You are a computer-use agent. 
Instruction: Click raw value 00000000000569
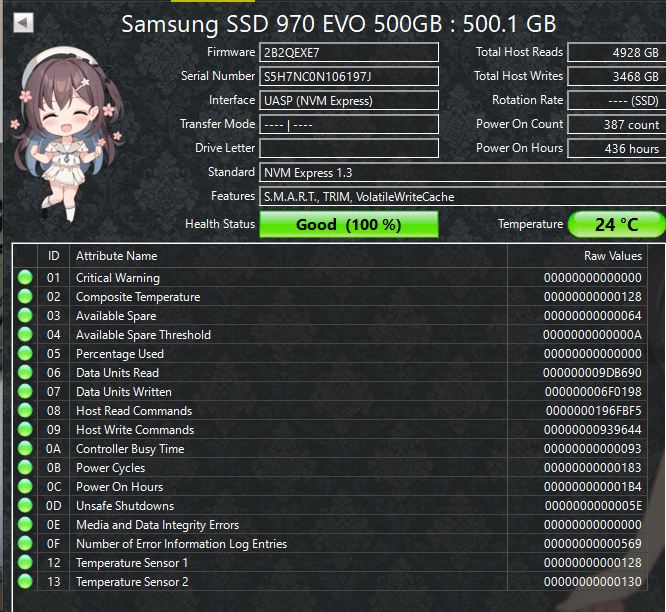[x=593, y=544]
